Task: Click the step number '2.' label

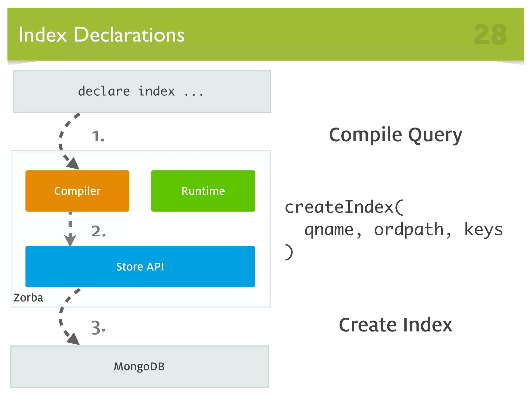Action: pos(98,231)
